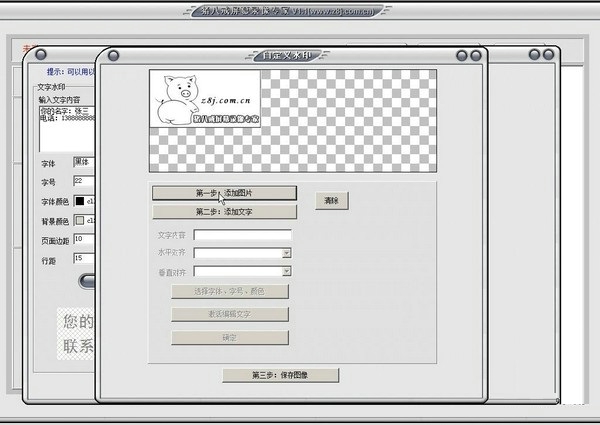The image size is (600, 425).
Task: Click the 字号 field showing 22
Action: (84, 181)
